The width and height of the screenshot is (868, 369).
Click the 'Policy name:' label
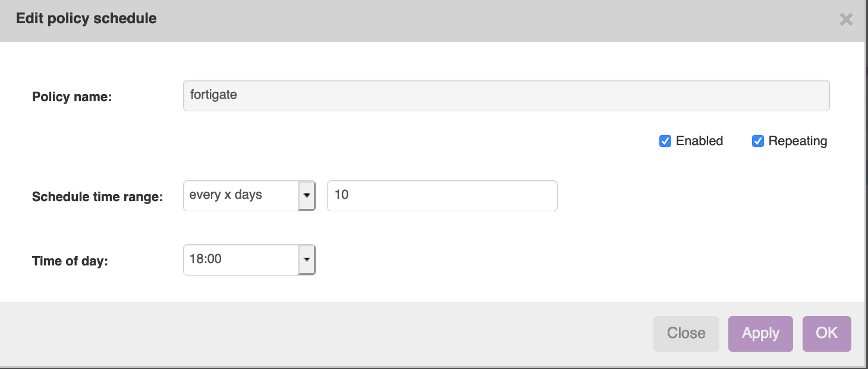(x=72, y=96)
